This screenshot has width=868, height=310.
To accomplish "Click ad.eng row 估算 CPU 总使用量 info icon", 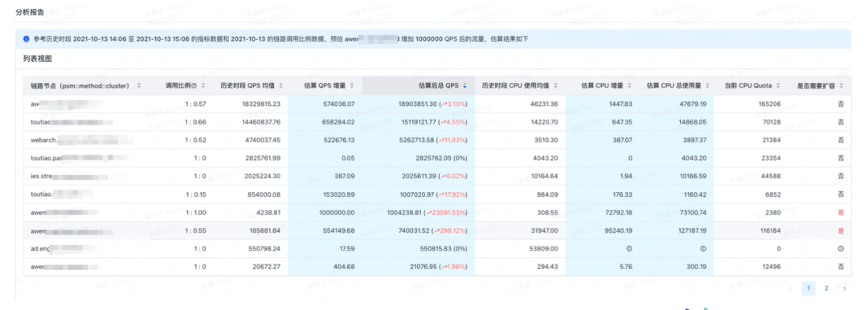I will (703, 248).
